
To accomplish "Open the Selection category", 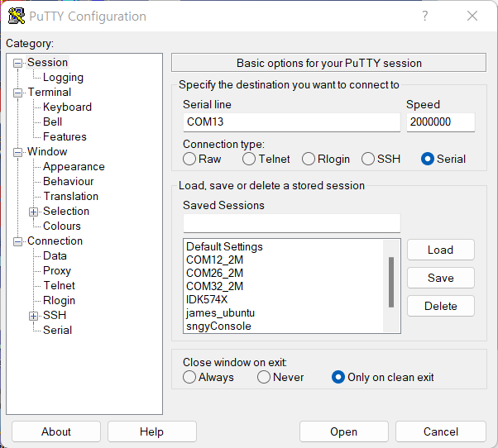I will point(66,212).
